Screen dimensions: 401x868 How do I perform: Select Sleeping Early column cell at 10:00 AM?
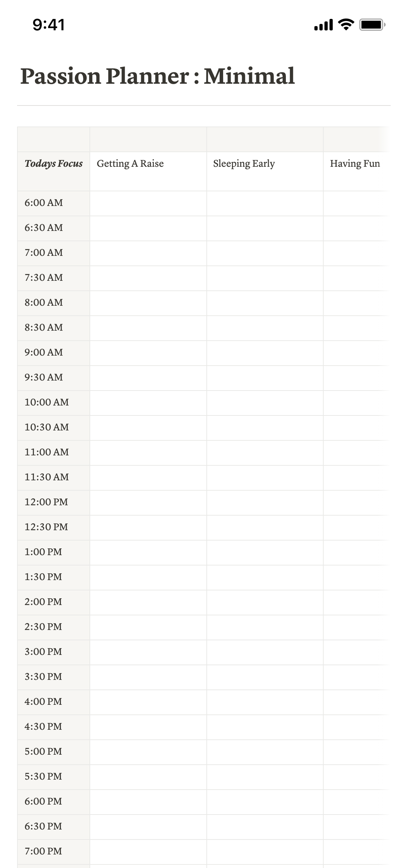point(265,403)
